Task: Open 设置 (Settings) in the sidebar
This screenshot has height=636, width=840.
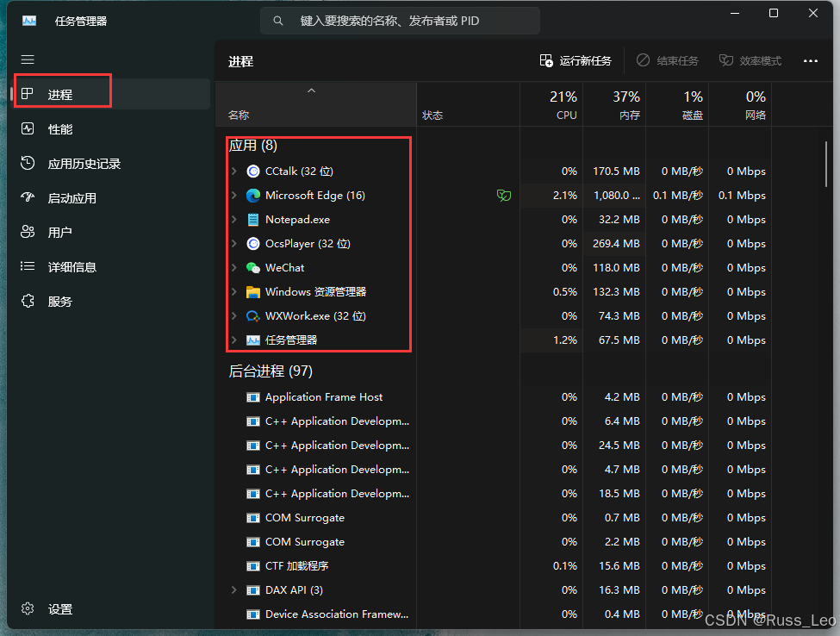Action: pos(111,609)
